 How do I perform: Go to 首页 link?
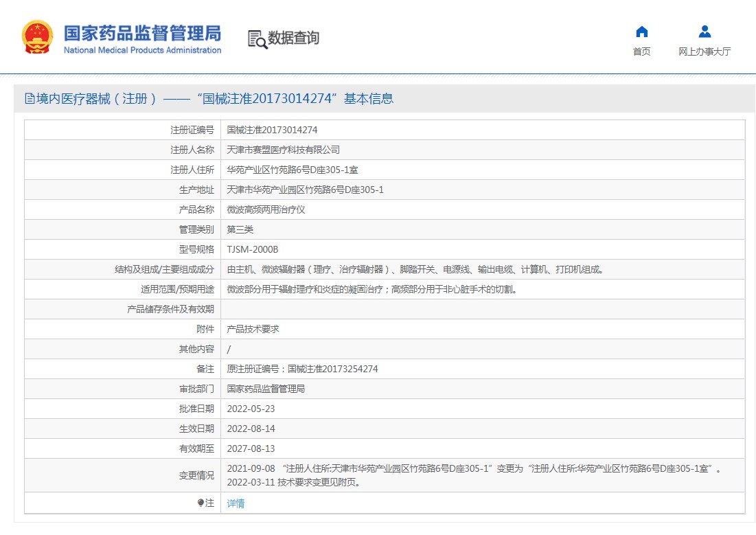click(x=642, y=52)
